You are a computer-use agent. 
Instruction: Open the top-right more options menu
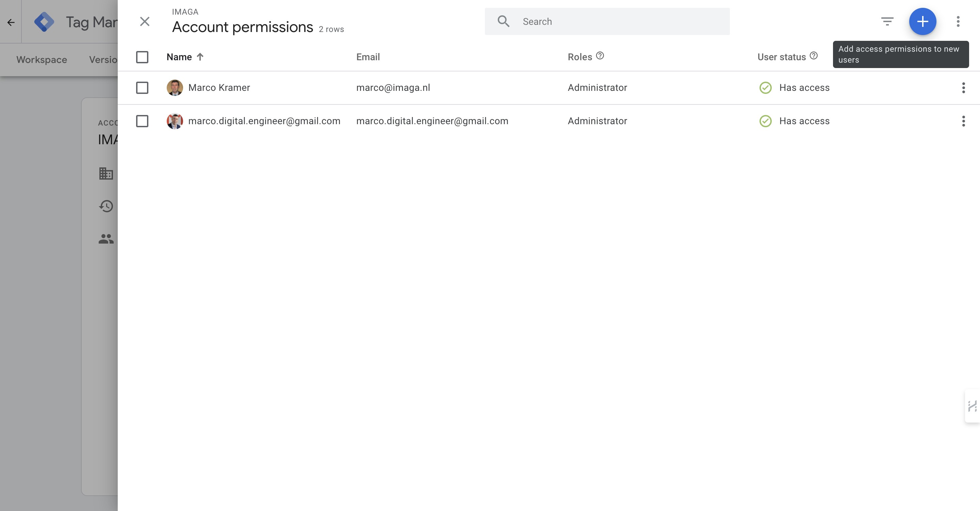coord(958,22)
